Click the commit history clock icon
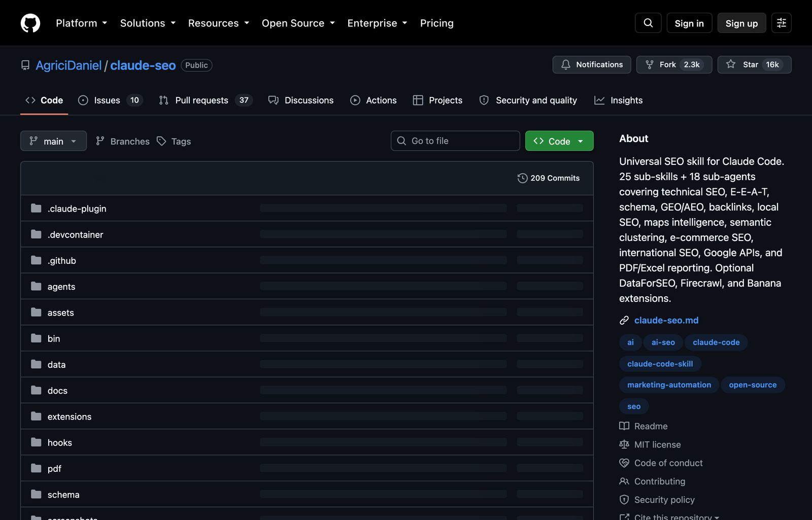The width and height of the screenshot is (812, 520). point(522,178)
